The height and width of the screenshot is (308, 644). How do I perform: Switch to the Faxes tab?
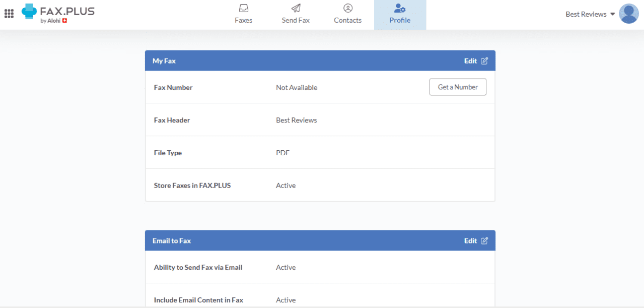coord(243,14)
